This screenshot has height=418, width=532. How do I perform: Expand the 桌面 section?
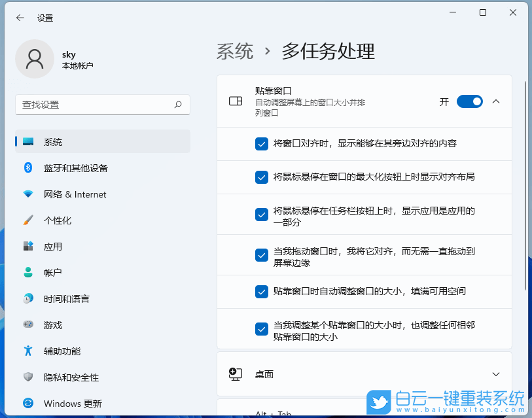pos(497,374)
